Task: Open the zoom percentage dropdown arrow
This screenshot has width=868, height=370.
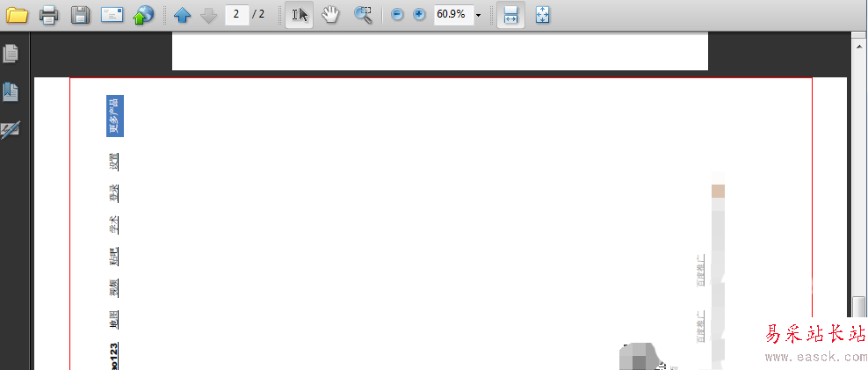Action: [478, 15]
